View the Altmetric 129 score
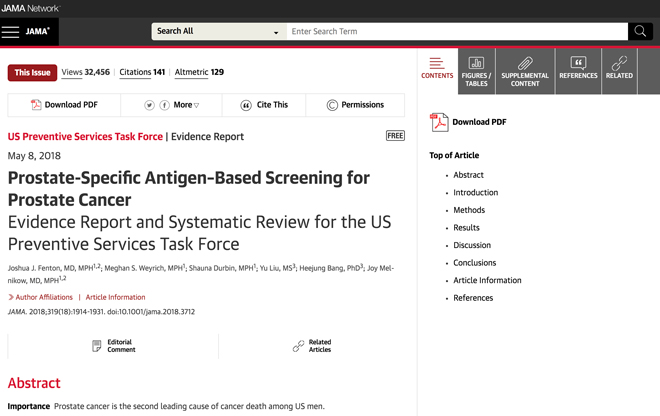The height and width of the screenshot is (416, 660). coord(199,72)
